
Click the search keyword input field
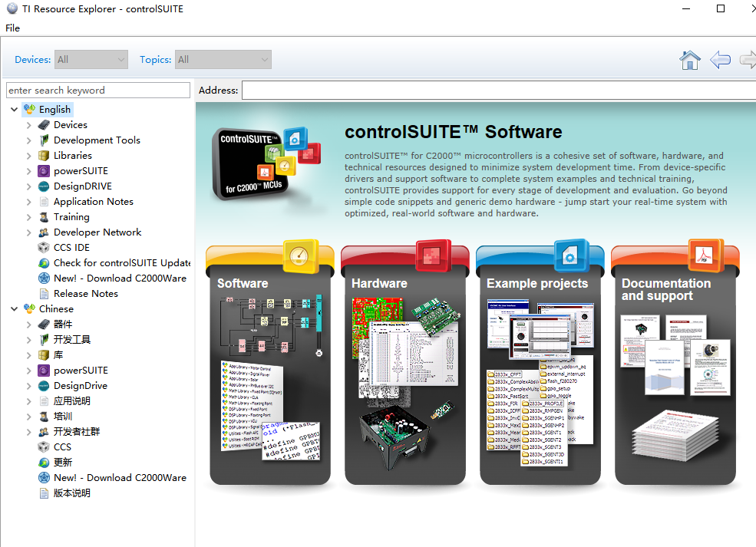97,90
